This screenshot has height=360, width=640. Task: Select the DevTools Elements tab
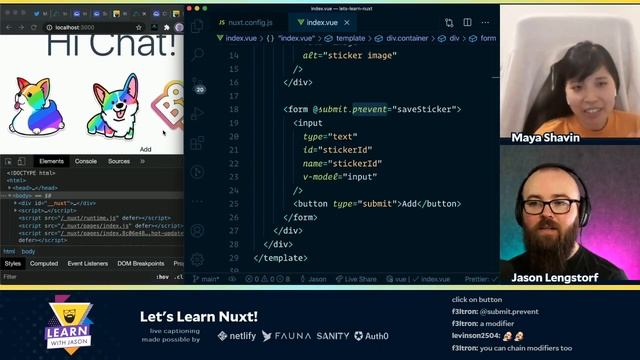[x=51, y=161]
